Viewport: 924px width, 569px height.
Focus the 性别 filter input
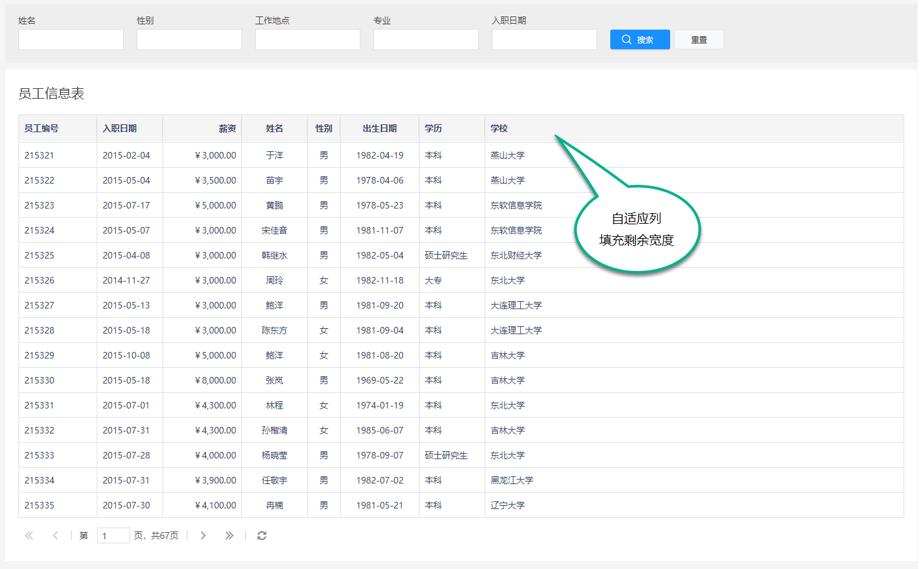tap(189, 39)
